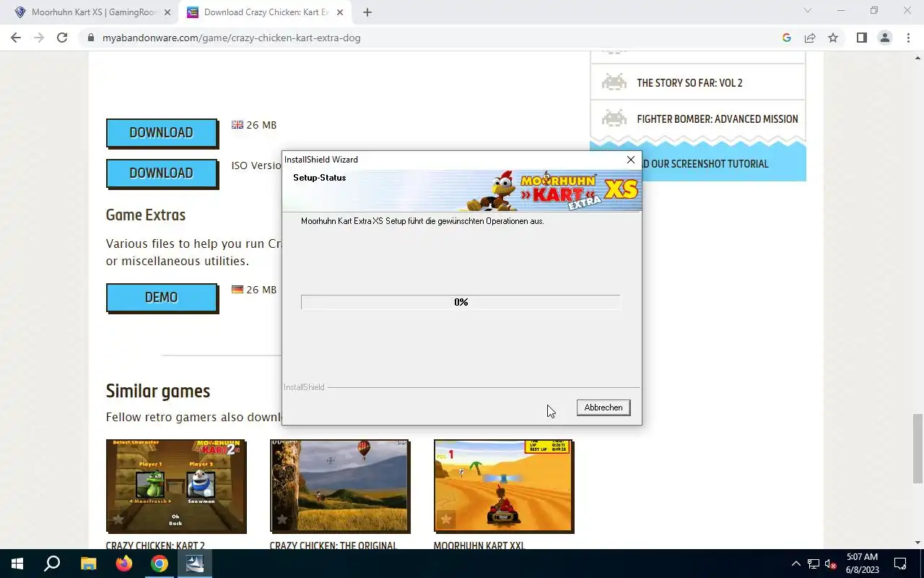View site information lock icon

click(91, 38)
